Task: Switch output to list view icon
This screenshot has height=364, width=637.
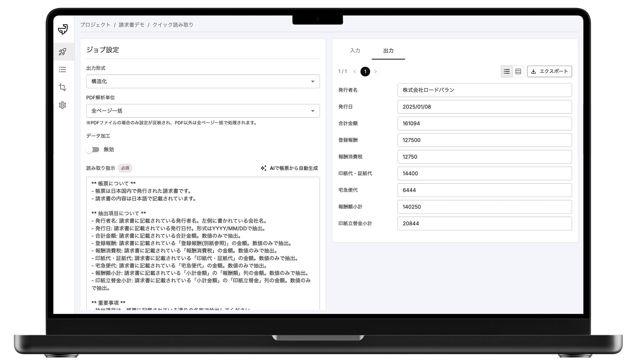Action: [507, 71]
